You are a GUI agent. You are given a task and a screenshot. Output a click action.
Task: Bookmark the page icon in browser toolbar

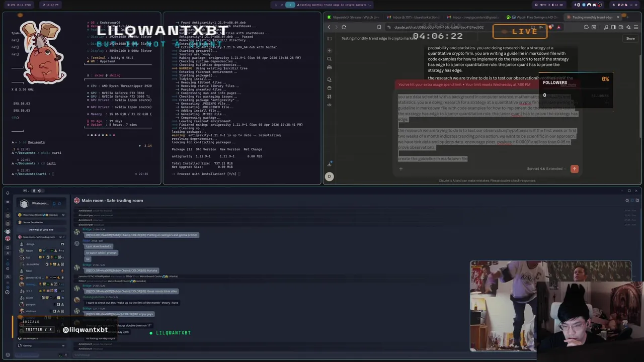pyautogui.click(x=379, y=27)
